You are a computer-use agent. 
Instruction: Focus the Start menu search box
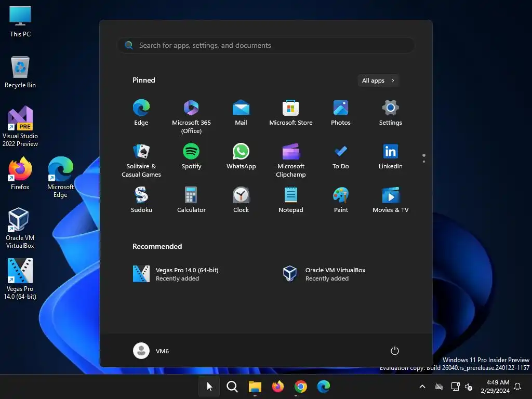pyautogui.click(x=266, y=45)
